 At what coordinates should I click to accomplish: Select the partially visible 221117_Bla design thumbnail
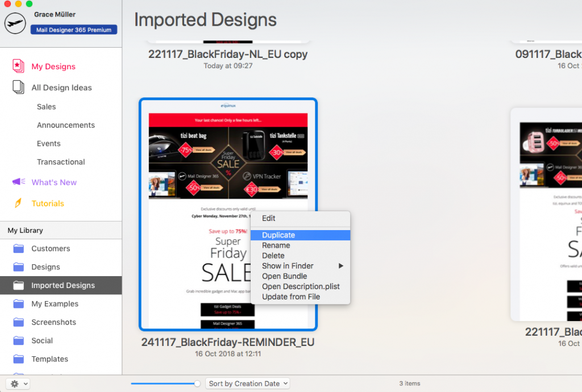pos(546,214)
